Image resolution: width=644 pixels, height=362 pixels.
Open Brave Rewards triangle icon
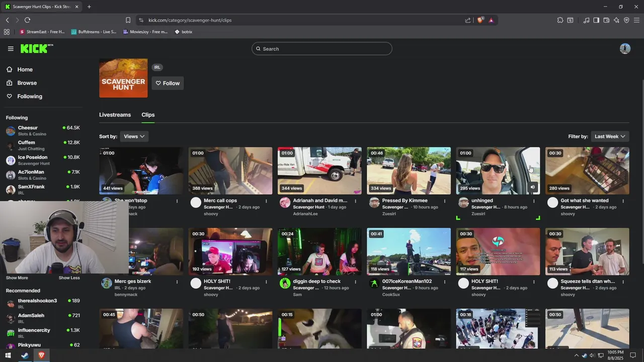tap(491, 20)
